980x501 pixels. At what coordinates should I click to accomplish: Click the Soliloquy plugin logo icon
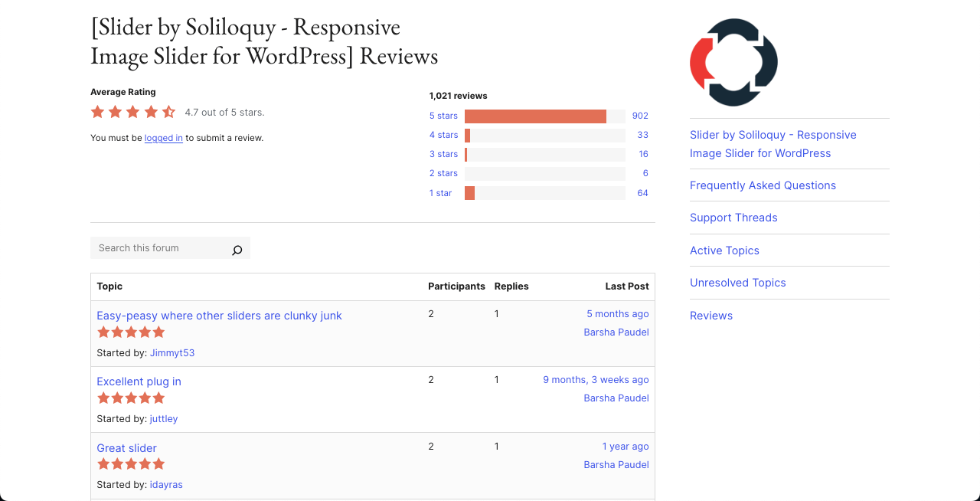pyautogui.click(x=733, y=62)
